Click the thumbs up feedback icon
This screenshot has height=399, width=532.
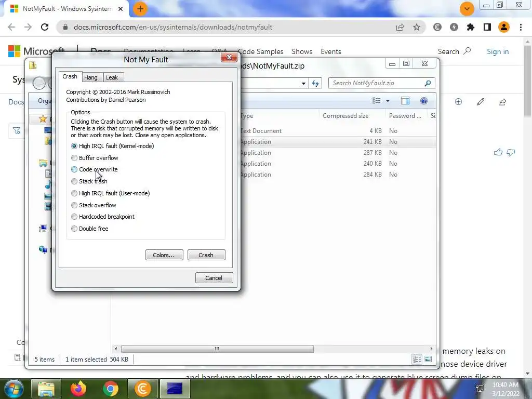tap(498, 152)
